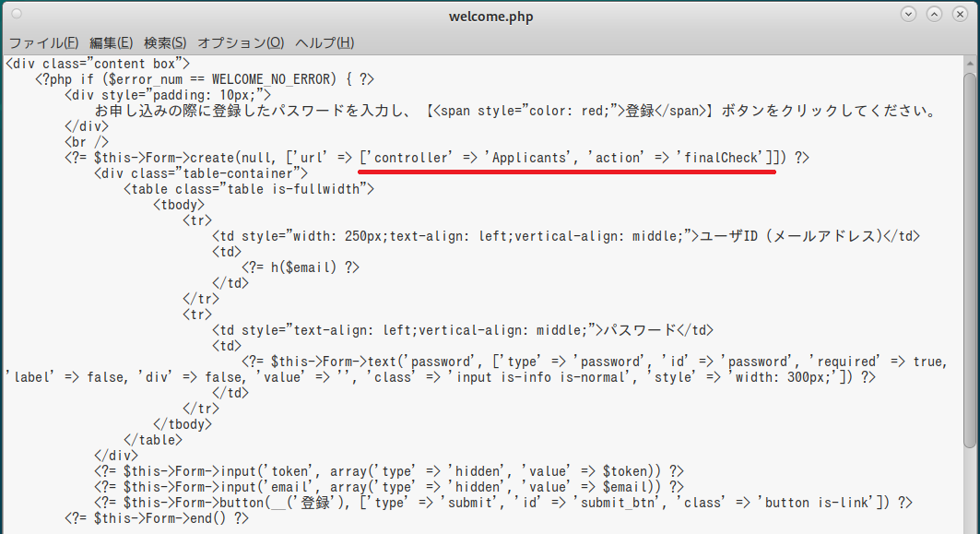The width and height of the screenshot is (980, 534).
Task: Click the word 'Applicants' in the code
Action: 528,158
